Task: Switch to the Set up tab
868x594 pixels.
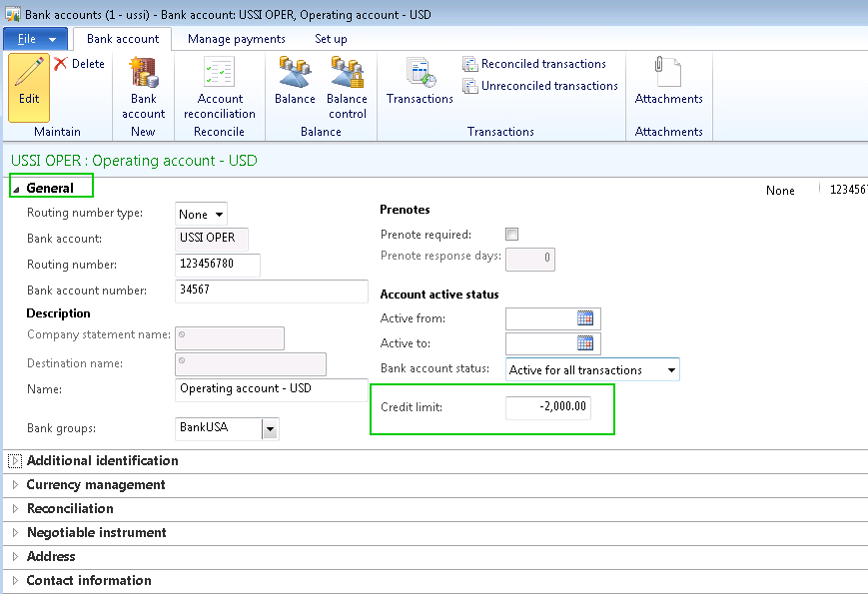Action: pyautogui.click(x=331, y=39)
